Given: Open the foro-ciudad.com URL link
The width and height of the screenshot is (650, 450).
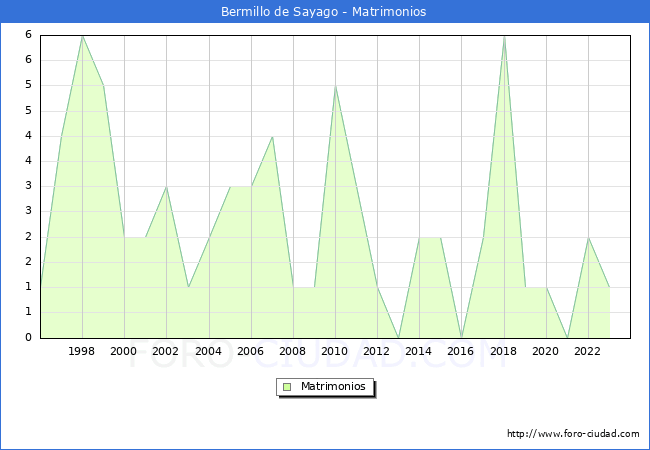Looking at the screenshot, I should pyautogui.click(x=573, y=434).
